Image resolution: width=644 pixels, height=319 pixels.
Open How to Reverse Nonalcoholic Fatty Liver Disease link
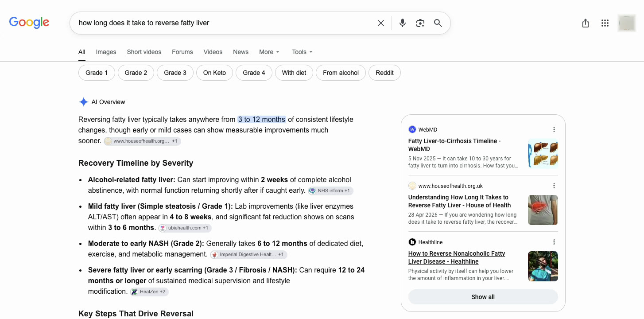[457, 257]
